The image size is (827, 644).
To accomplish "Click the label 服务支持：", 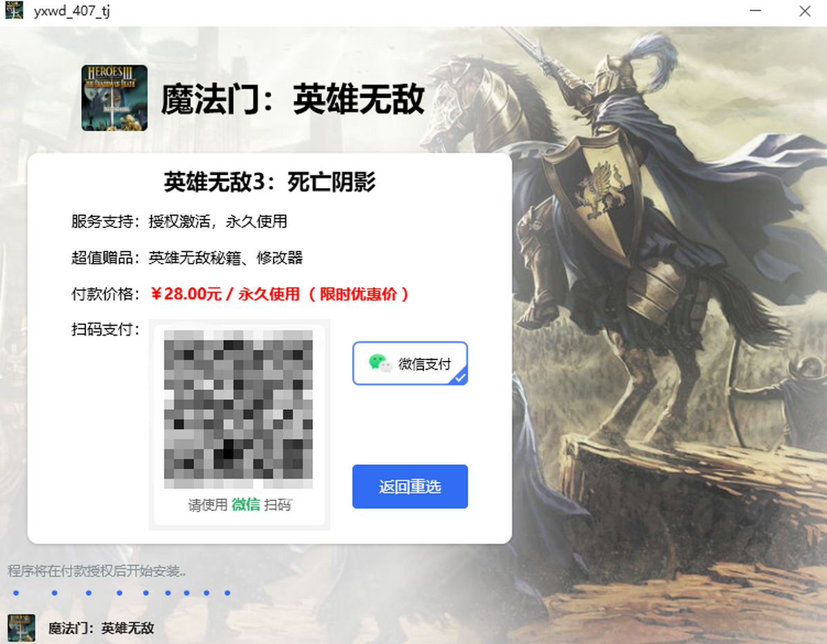I will tap(105, 222).
